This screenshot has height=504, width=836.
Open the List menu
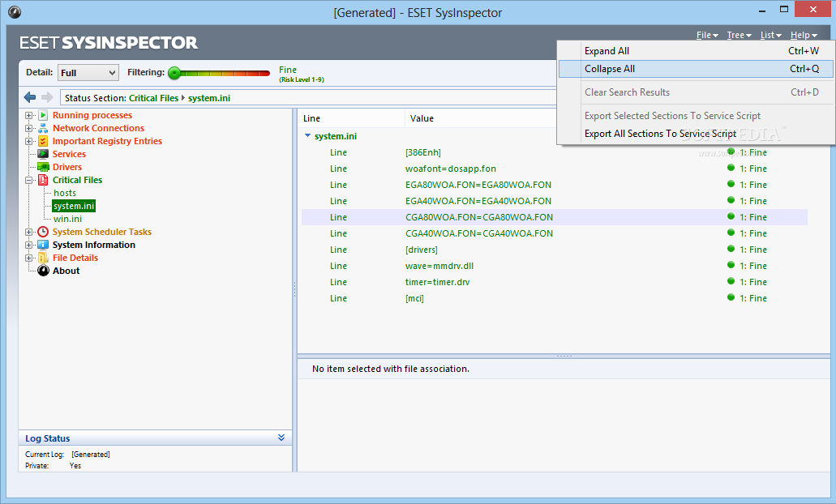coord(771,35)
